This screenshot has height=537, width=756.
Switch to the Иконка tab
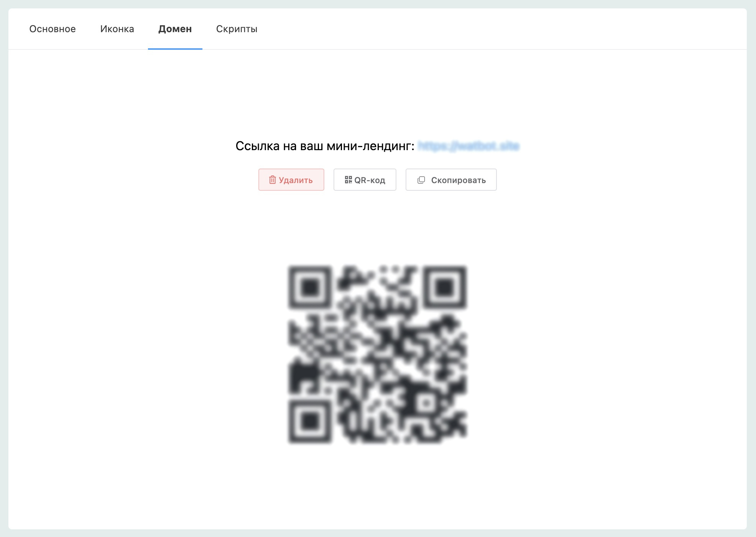[x=117, y=29]
